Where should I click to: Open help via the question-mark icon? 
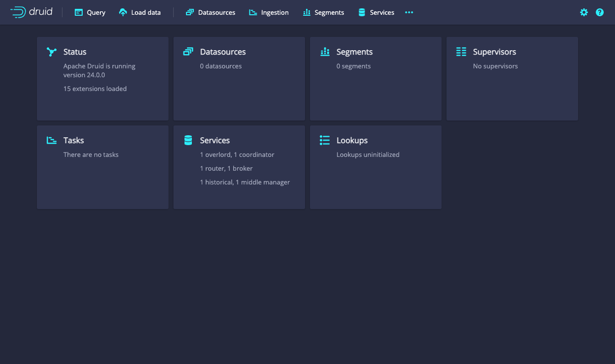pos(599,12)
